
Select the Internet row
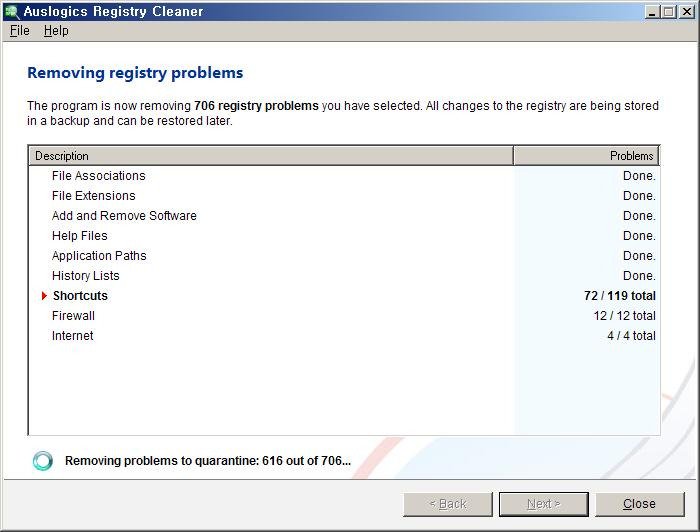coord(344,336)
